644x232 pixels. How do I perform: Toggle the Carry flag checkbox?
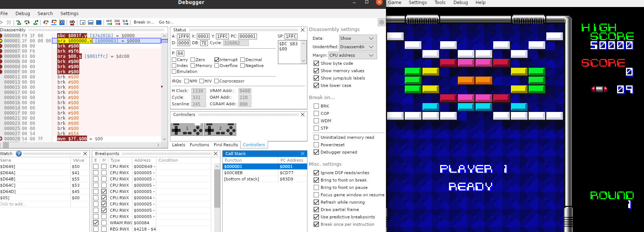pos(174,60)
